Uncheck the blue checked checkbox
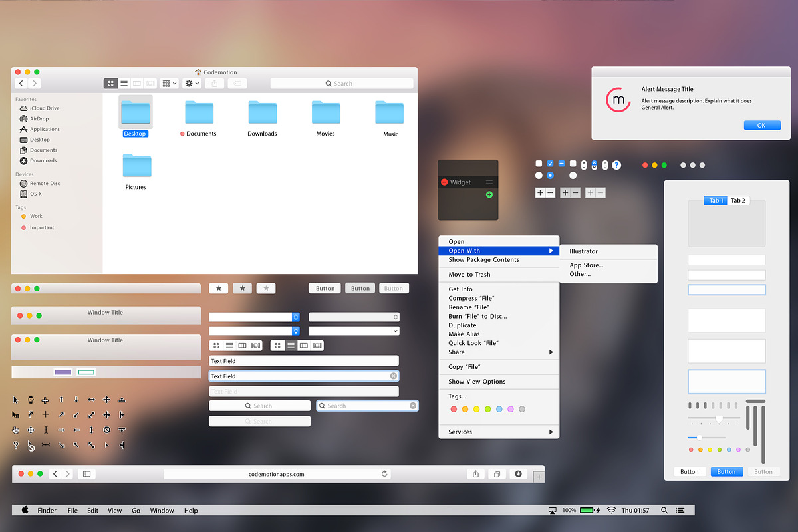 click(550, 164)
